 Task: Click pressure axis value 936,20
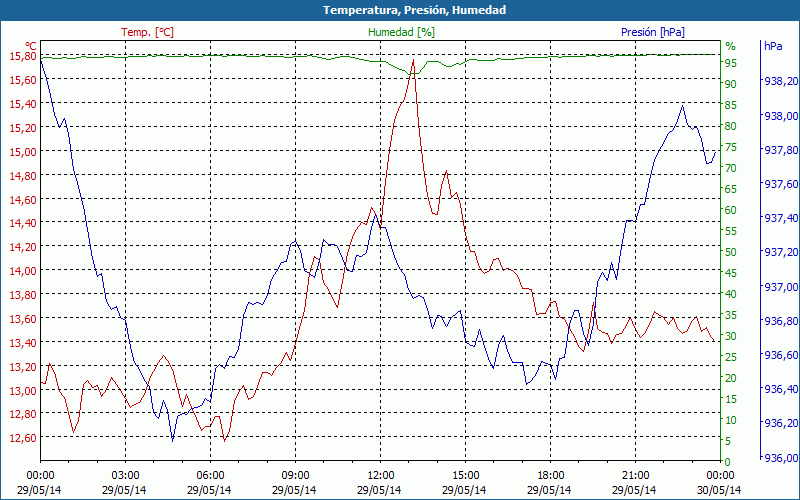click(x=781, y=423)
